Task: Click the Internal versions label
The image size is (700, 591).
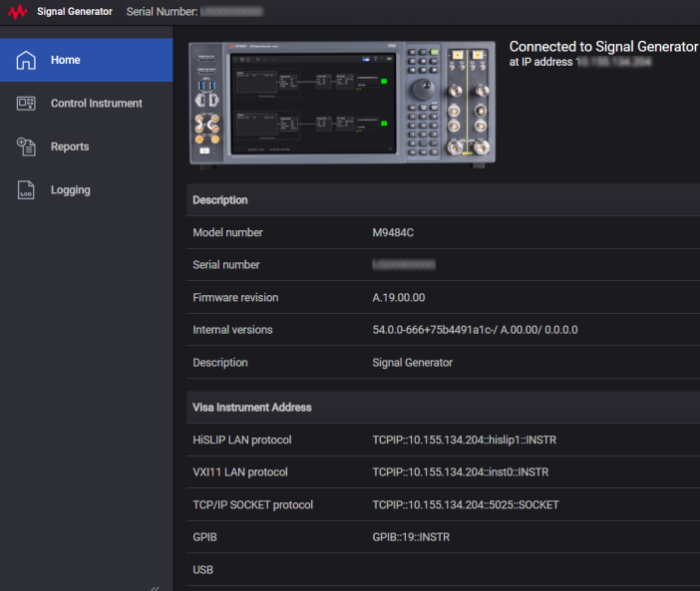Action: [x=232, y=330]
